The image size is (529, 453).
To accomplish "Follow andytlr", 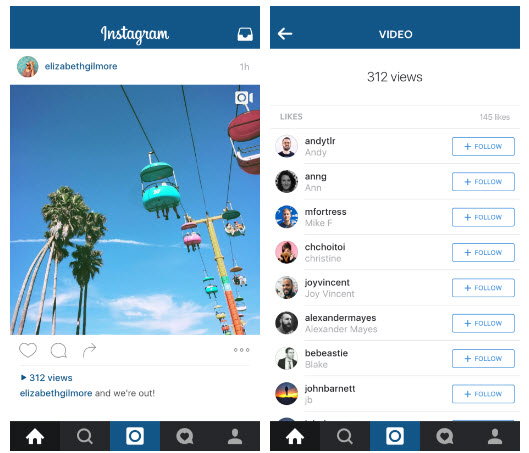I will pos(483,146).
